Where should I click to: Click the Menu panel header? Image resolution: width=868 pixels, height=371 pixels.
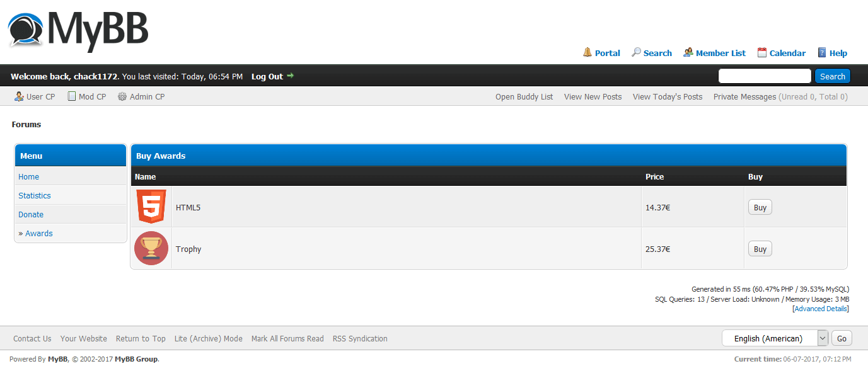(71, 156)
